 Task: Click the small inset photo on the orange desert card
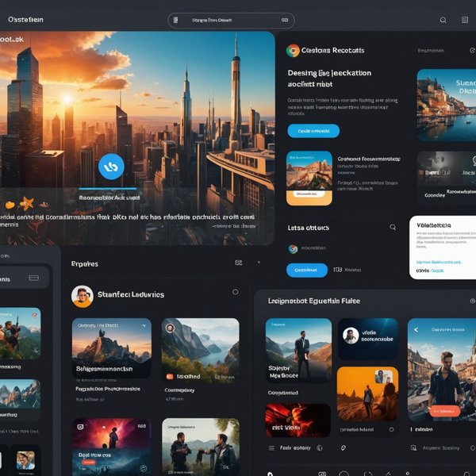click(x=384, y=377)
